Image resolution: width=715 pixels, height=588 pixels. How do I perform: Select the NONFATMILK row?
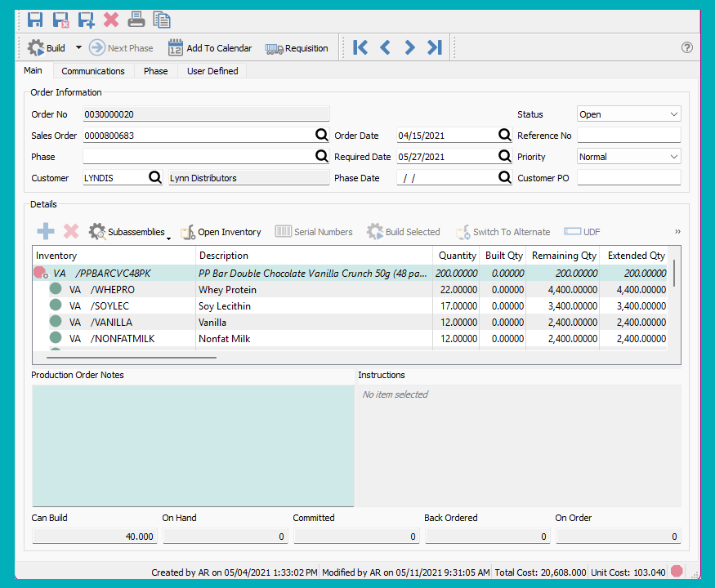coord(350,339)
